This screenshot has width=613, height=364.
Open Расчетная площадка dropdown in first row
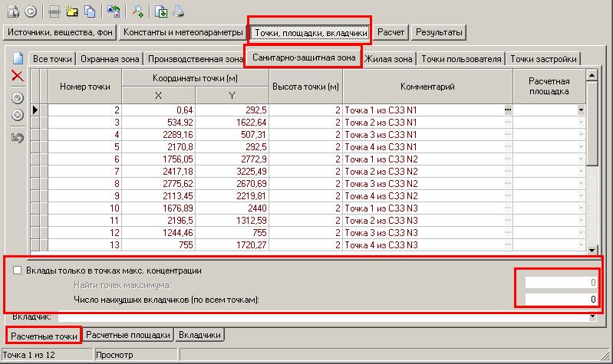(580, 110)
